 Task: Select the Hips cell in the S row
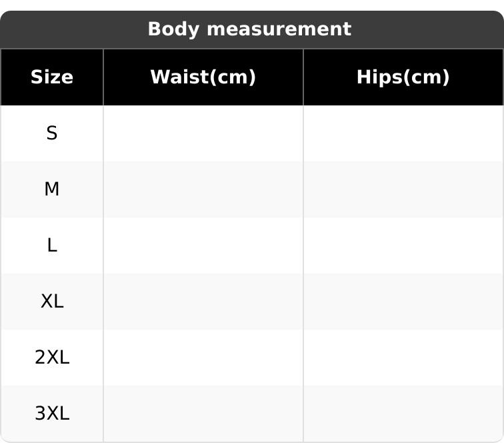coord(403,133)
